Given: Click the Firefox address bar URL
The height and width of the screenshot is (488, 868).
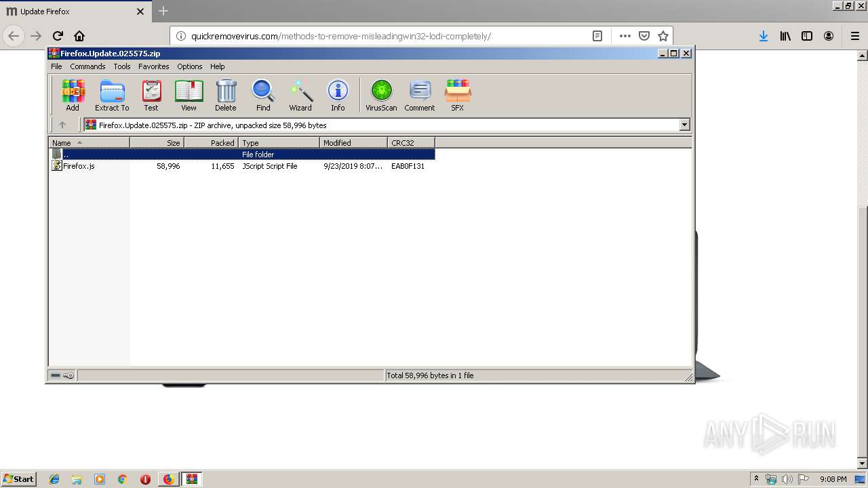Looking at the screenshot, I should click(341, 36).
